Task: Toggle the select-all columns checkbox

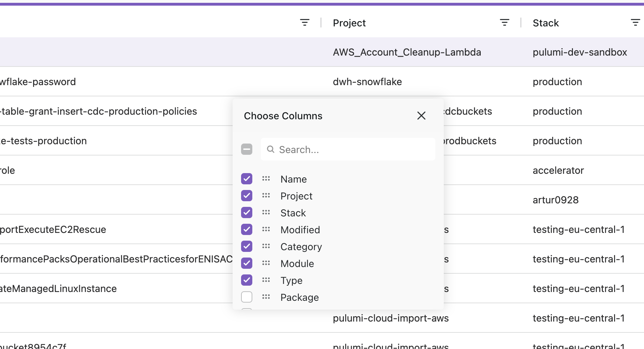Action: click(x=247, y=149)
